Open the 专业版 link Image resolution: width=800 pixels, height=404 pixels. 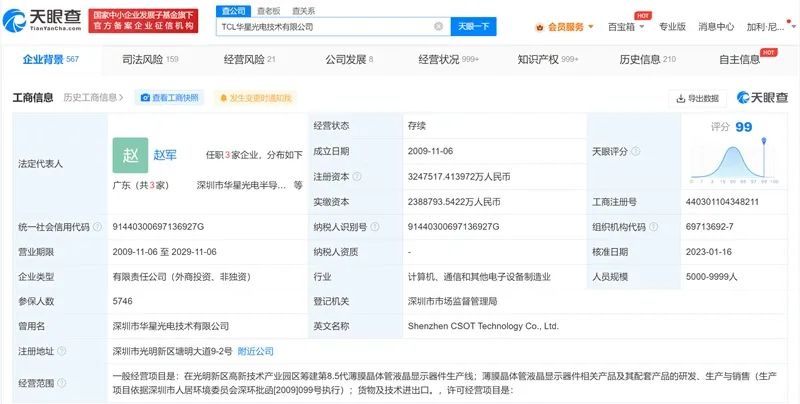(x=672, y=27)
